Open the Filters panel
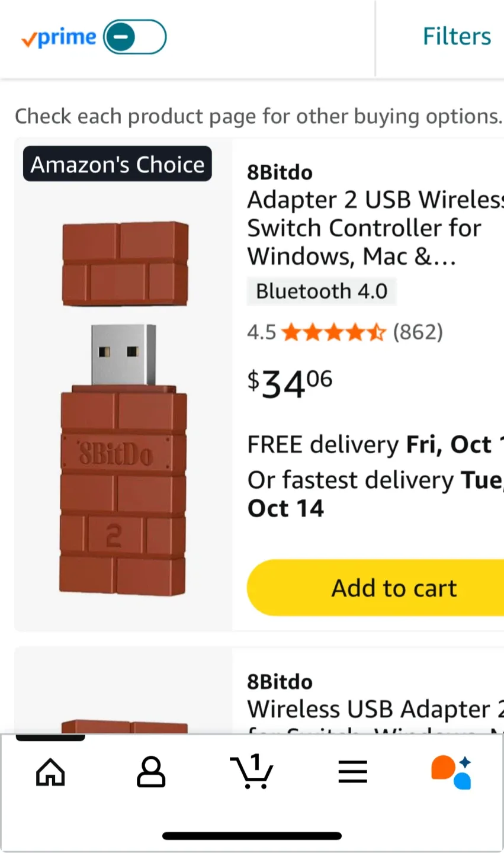The width and height of the screenshot is (504, 853). pos(457,37)
